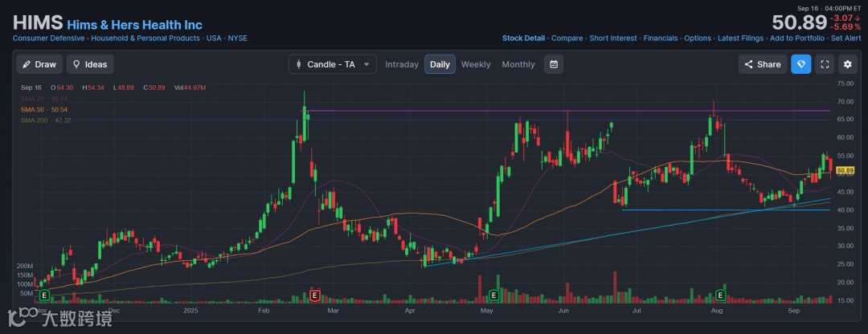Open the Draw tool

point(39,64)
